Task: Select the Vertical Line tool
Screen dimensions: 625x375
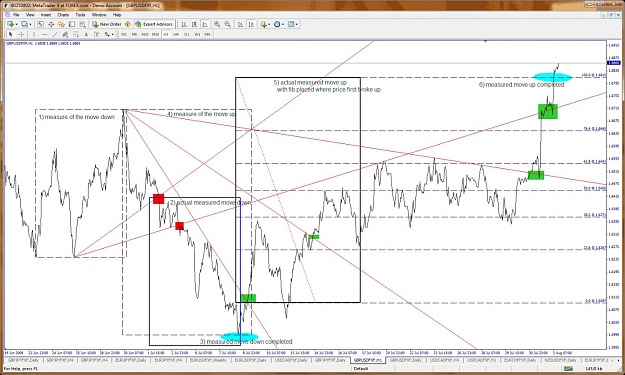Action: tap(34, 34)
